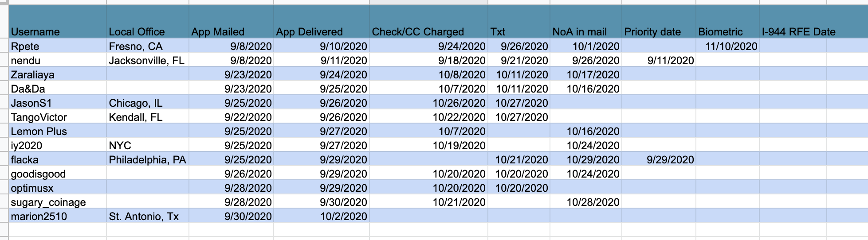Click flacka's priority date 9/29/2020

tap(659, 159)
